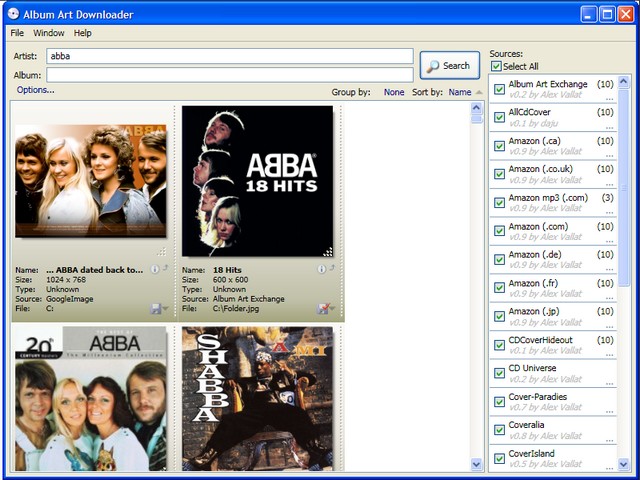Open the Sort by Name dropdown
640x480 pixels.
pyautogui.click(x=460, y=92)
